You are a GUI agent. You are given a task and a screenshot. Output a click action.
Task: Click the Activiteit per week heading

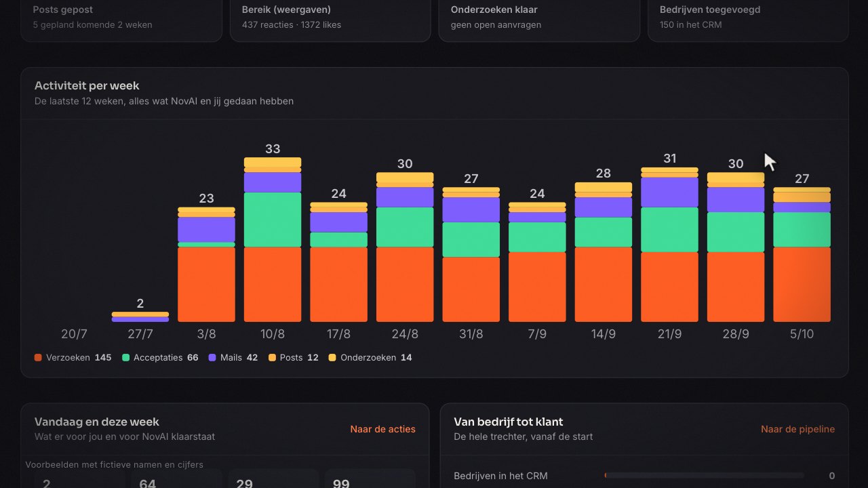[x=87, y=85]
